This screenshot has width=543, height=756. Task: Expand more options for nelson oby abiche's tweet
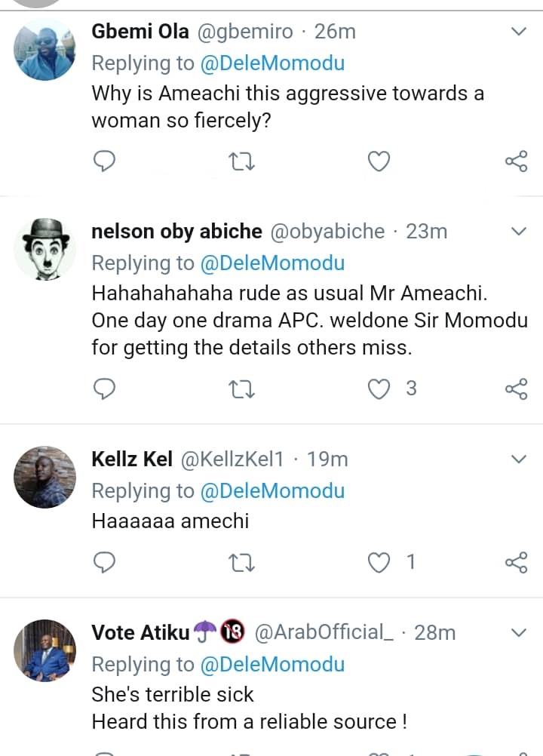click(519, 231)
